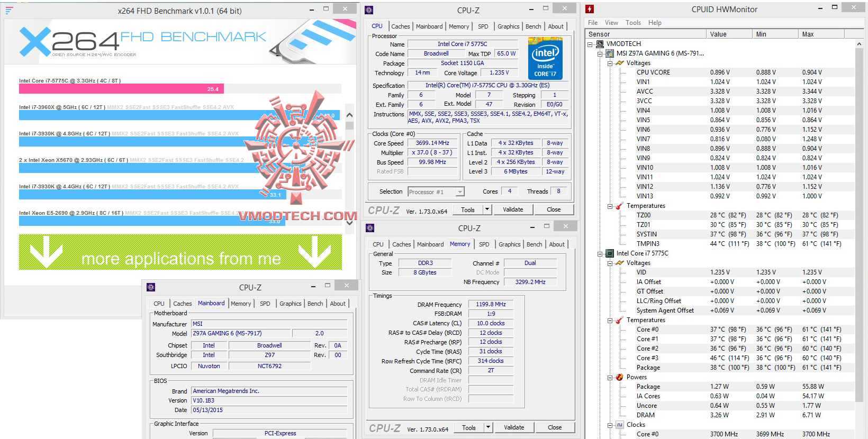
Task: Collapse the Intel Core i7 5775C node
Action: point(600,254)
